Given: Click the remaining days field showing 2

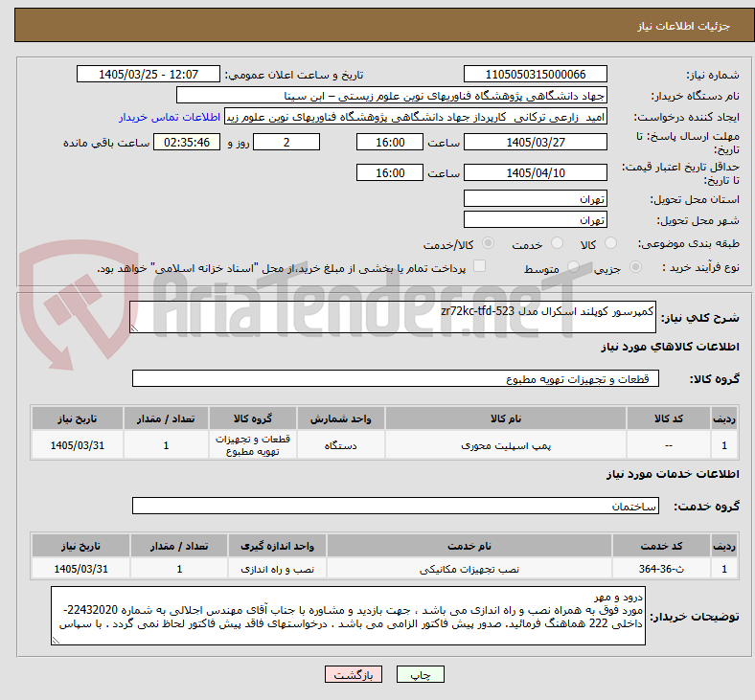Looking at the screenshot, I should [286, 143].
